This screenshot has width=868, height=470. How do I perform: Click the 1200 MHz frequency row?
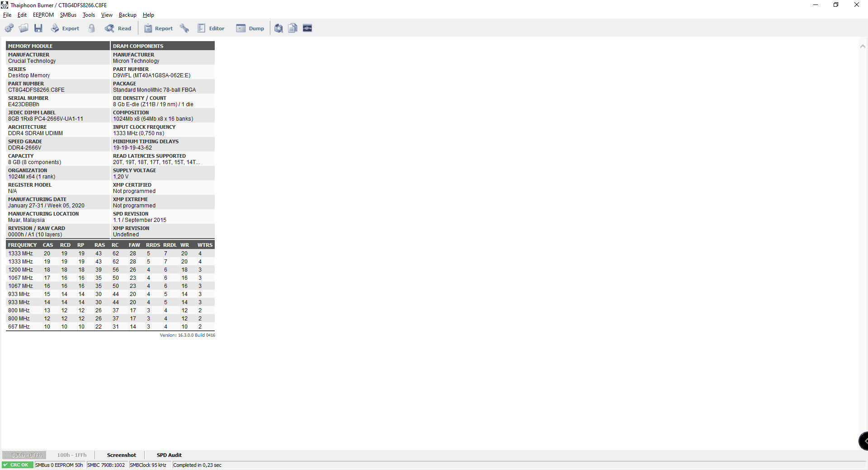110,270
